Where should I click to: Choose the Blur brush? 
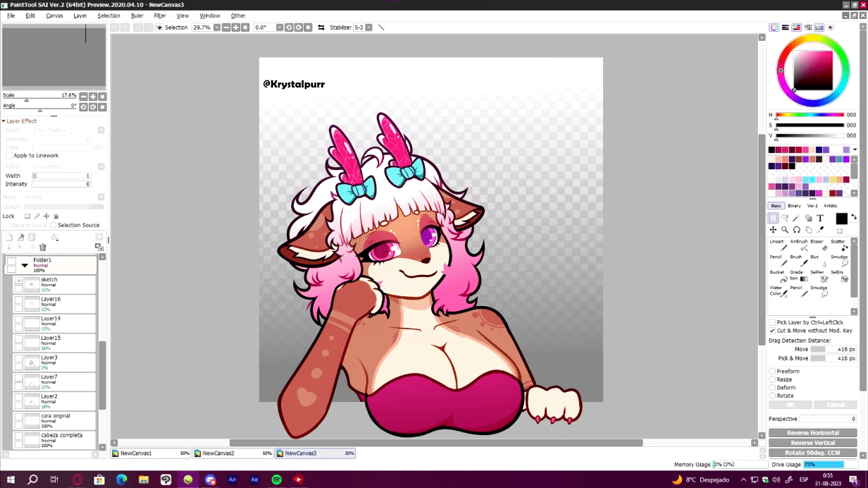pos(818,260)
